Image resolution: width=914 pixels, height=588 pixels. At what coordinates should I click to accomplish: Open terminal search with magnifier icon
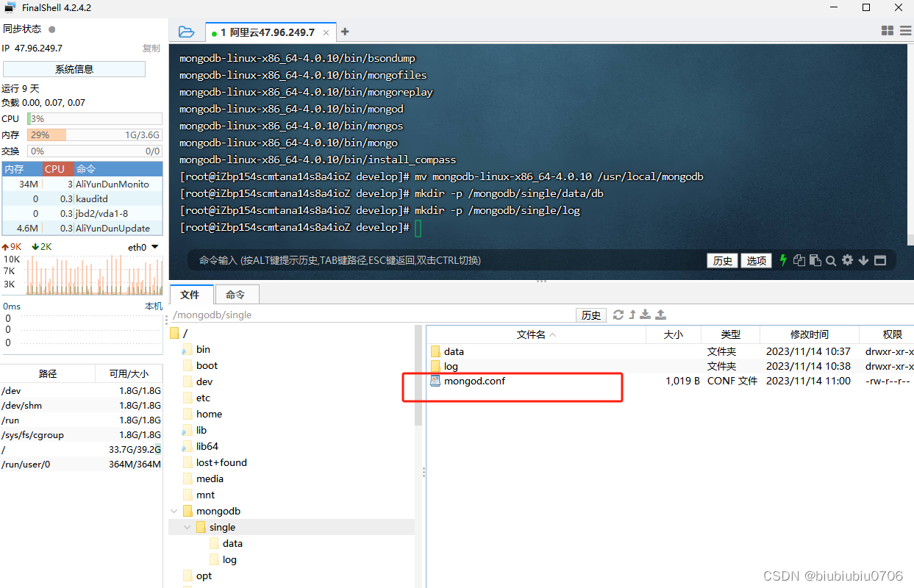[831, 259]
